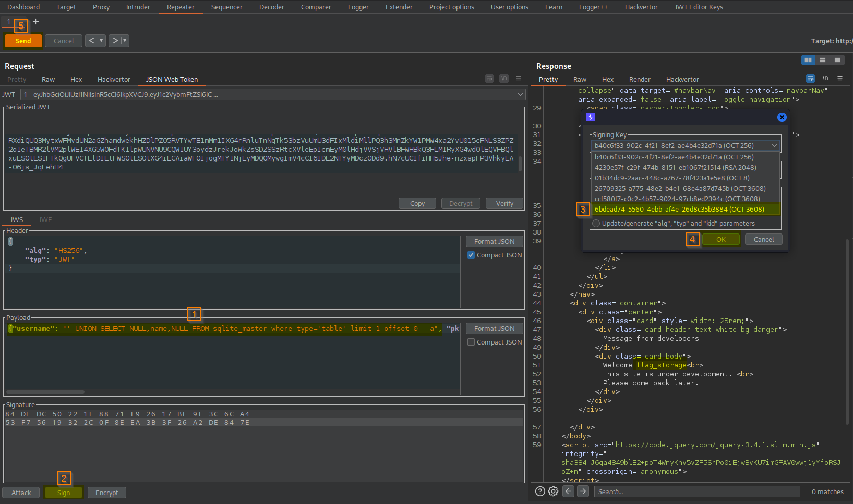Switch Response view to Raw tab
Image resolution: width=853 pixels, height=504 pixels.
coord(580,79)
